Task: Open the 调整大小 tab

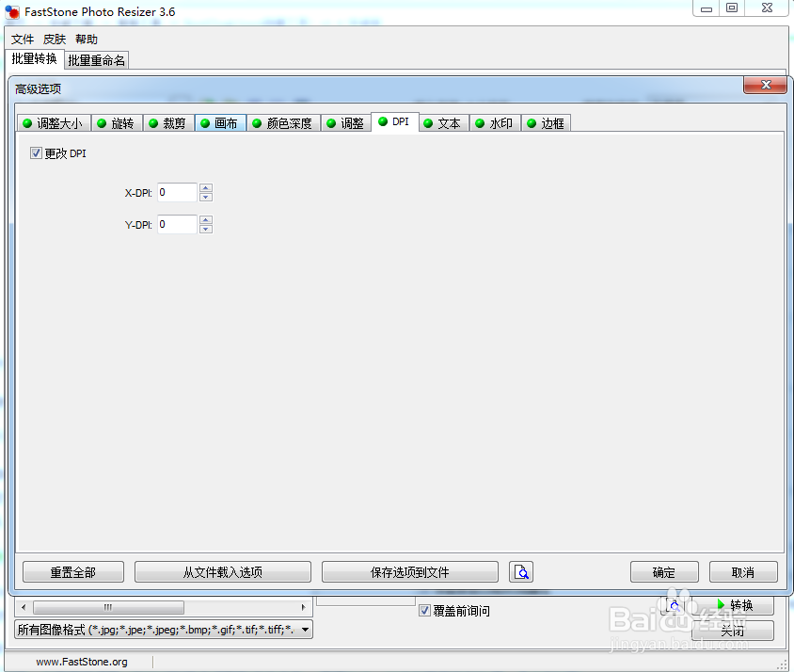Action: pos(54,123)
